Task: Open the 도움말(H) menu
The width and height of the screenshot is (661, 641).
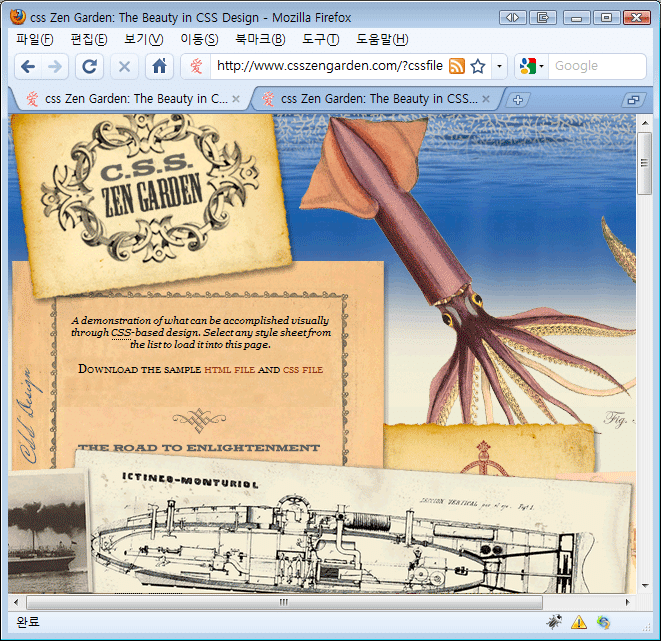Action: (x=382, y=39)
